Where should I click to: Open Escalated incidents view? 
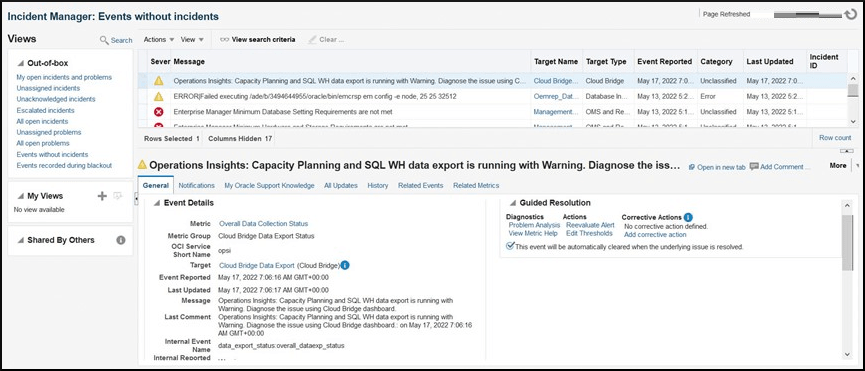[45, 110]
